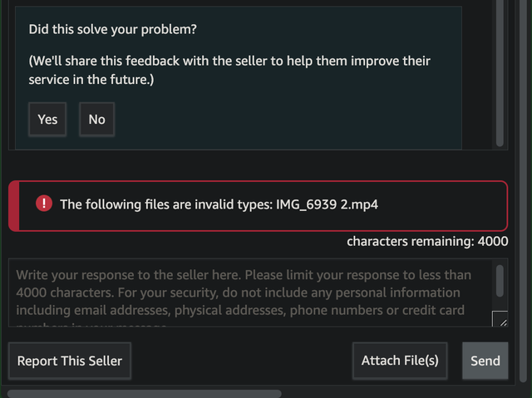Answer Yes to the problem solved question
Image resolution: width=532 pixels, height=398 pixels.
(47, 120)
